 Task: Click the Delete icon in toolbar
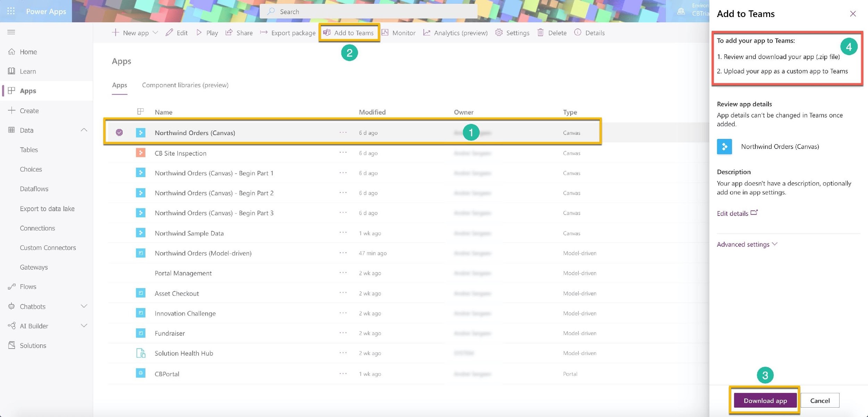540,32
